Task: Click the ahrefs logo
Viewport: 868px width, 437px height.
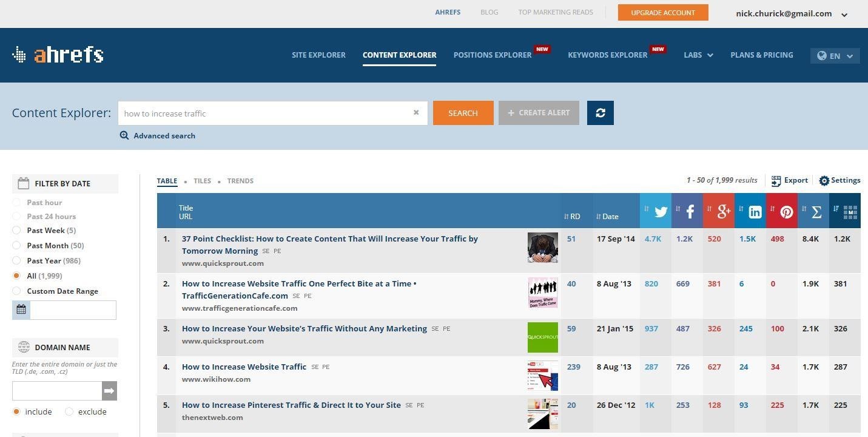Action: [58, 55]
